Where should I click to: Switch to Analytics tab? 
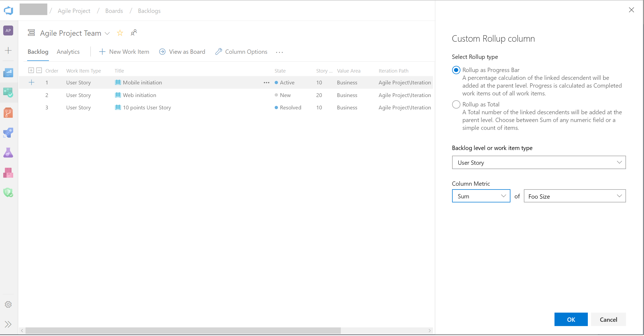68,52
